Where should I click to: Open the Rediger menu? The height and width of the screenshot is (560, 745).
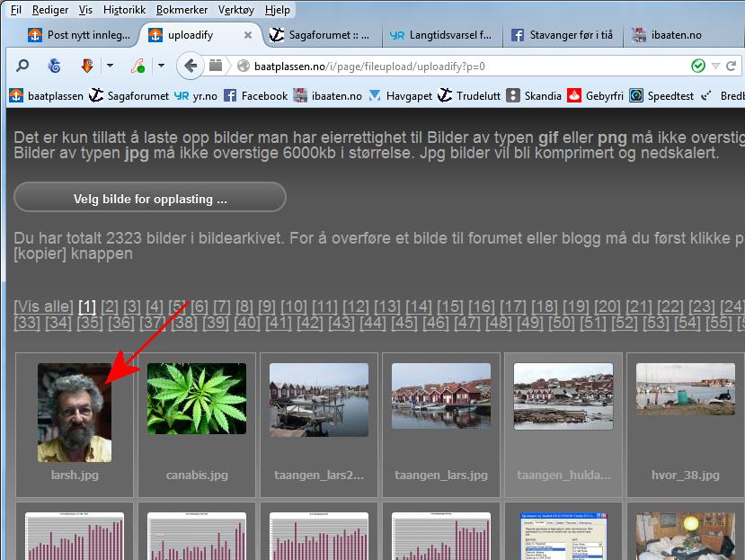(x=50, y=10)
